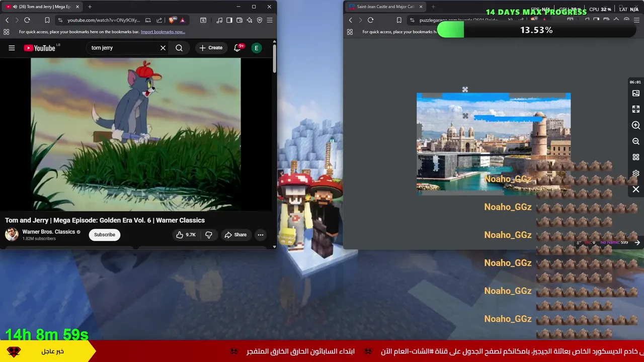
Task: Zoom out on the puzzle
Action: coord(636,141)
